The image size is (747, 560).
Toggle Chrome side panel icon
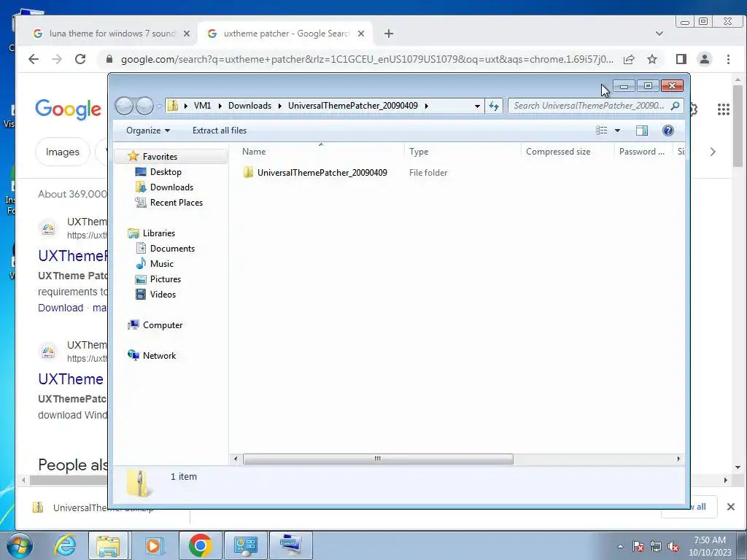pos(681,59)
